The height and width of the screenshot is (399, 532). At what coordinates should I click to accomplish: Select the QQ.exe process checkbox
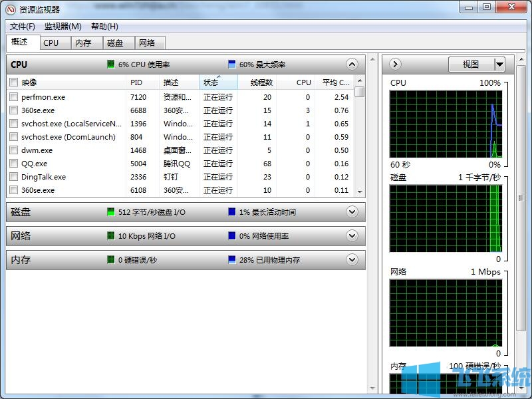[x=14, y=164]
